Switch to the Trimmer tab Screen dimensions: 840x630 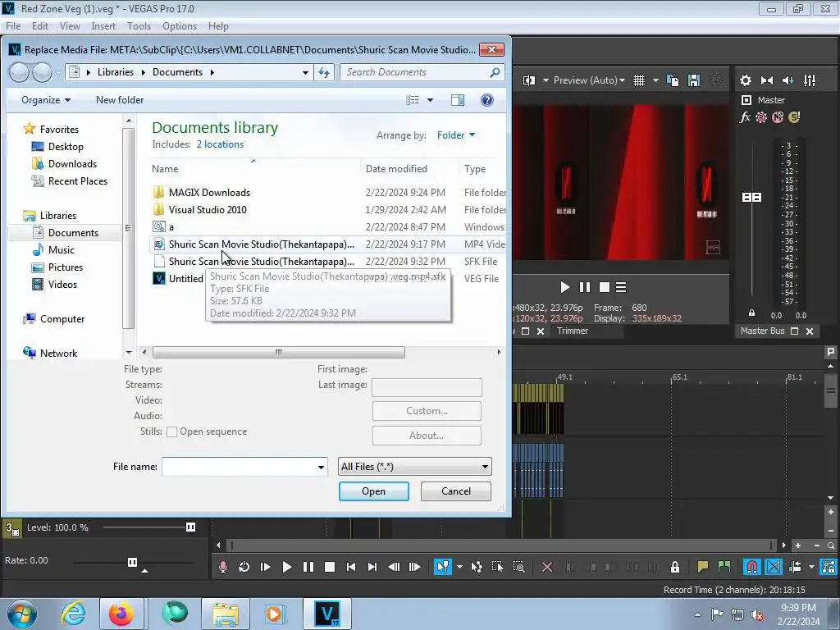click(572, 331)
